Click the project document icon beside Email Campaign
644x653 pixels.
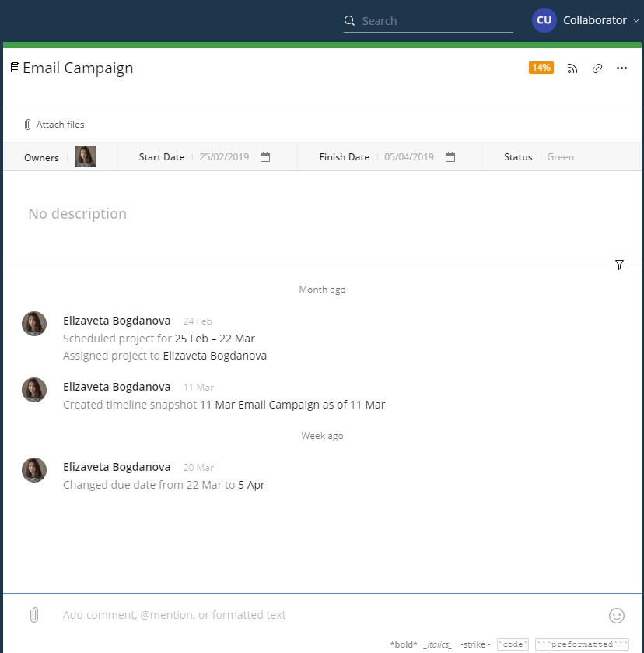[15, 68]
